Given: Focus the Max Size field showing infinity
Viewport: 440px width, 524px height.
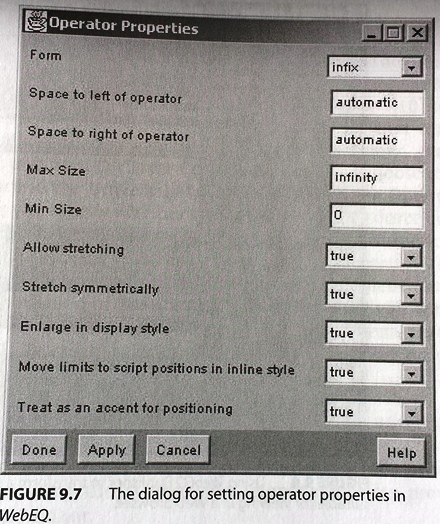Looking at the screenshot, I should 377,178.
